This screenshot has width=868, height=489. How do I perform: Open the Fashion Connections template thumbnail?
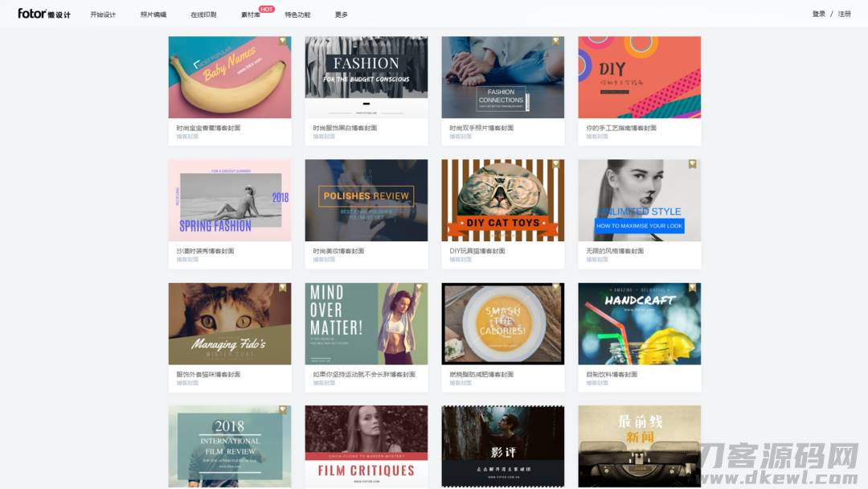(x=502, y=77)
